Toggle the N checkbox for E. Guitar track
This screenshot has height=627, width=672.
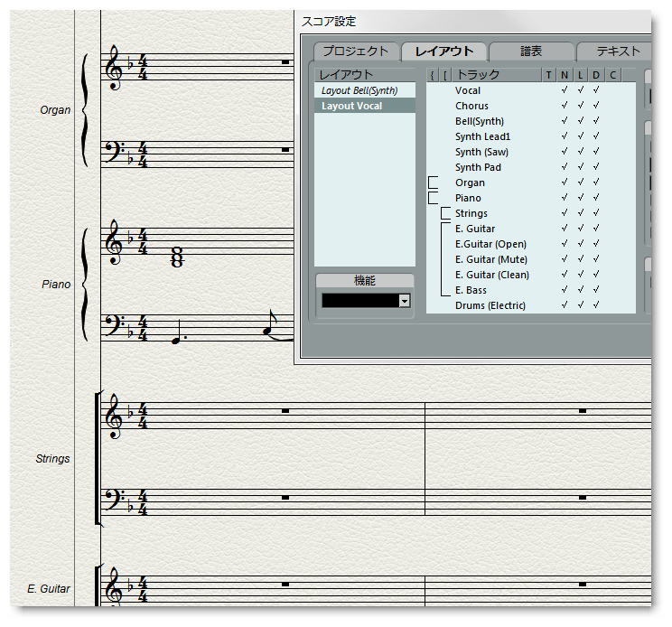coord(565,229)
